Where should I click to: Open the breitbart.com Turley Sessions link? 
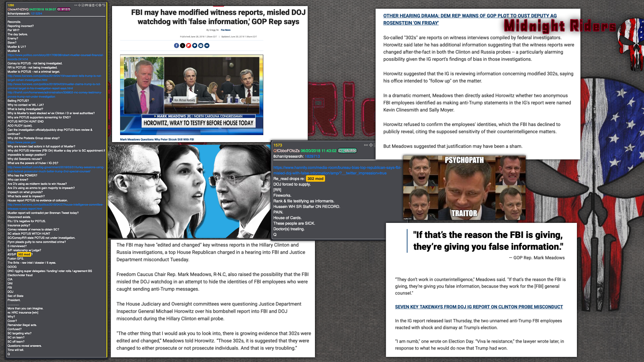pos(55,169)
